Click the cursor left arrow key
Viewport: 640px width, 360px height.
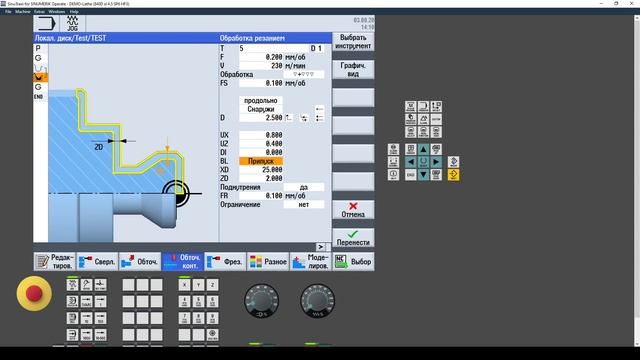pyautogui.click(x=411, y=162)
